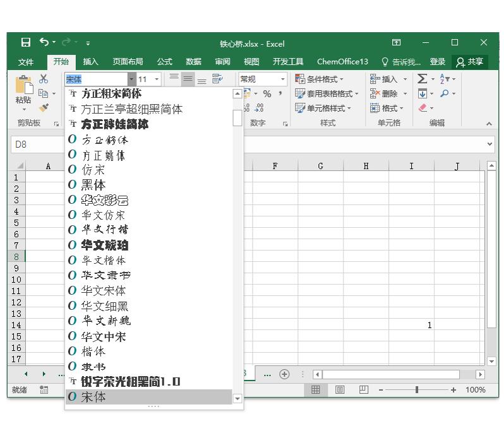The image size is (504, 431).
Task: Click the 粘贴 paste icon
Action: [24, 85]
